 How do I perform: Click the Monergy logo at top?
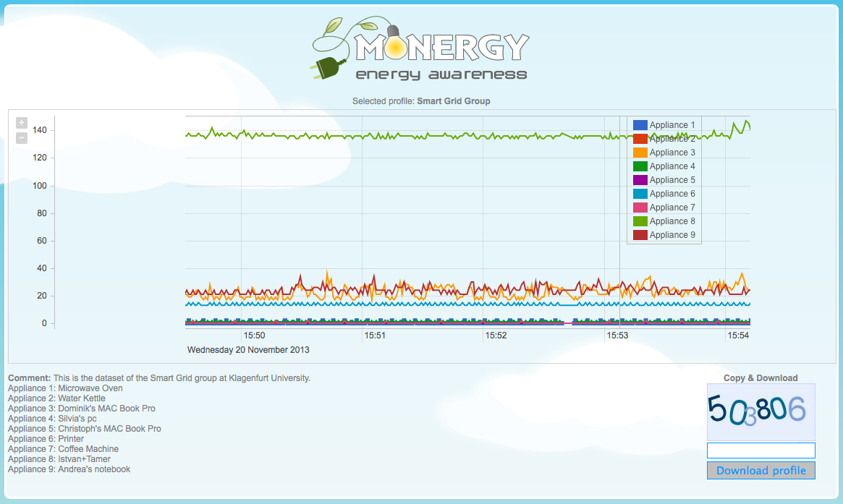click(420, 48)
